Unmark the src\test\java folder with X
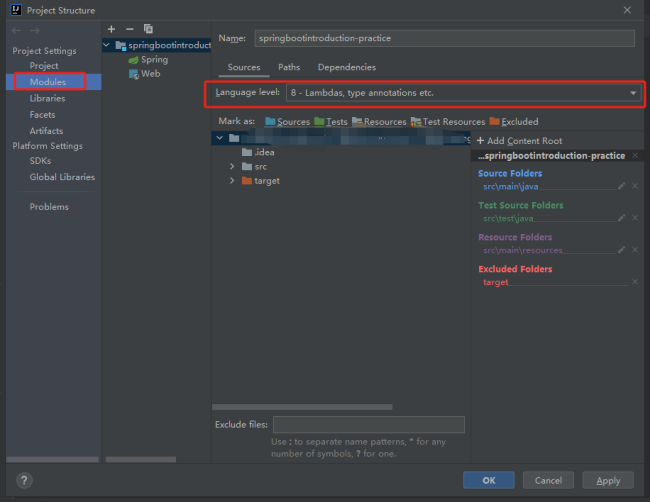 pyautogui.click(x=635, y=218)
